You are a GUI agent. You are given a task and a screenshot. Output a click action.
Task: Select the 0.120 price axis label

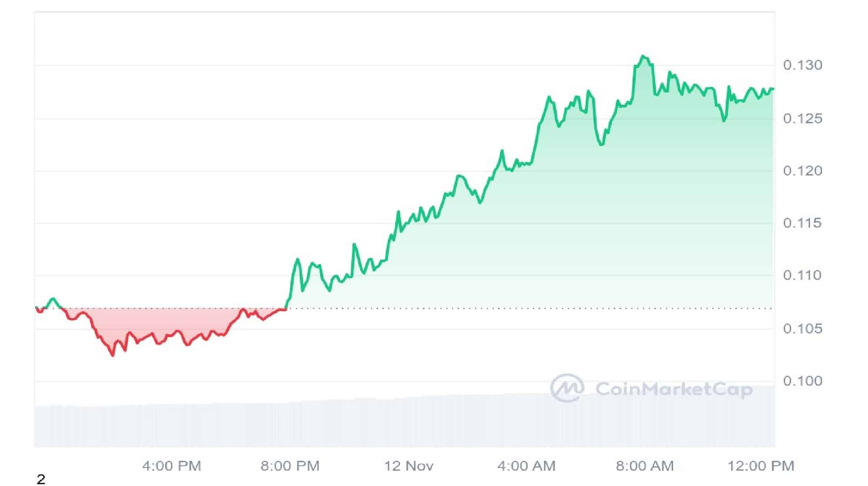803,171
